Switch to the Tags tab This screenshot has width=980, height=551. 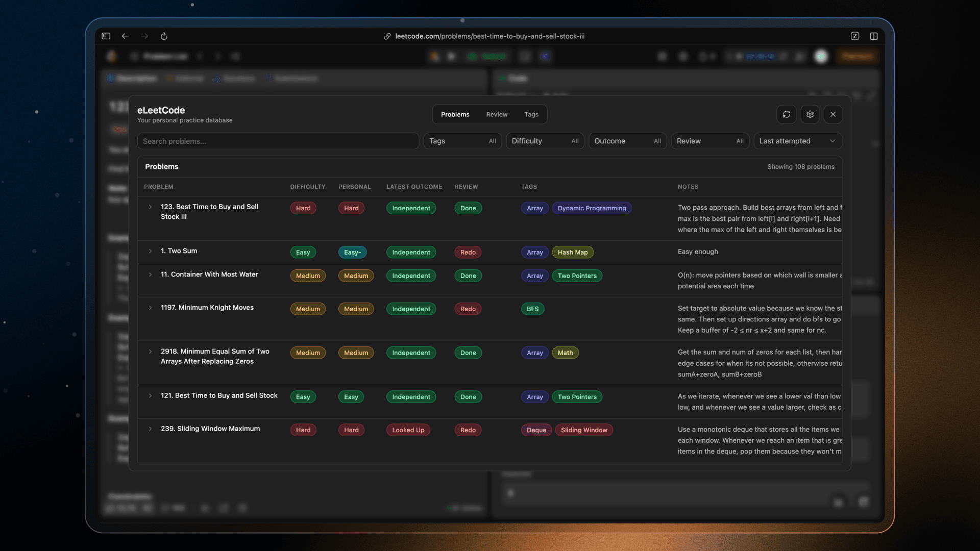click(531, 114)
